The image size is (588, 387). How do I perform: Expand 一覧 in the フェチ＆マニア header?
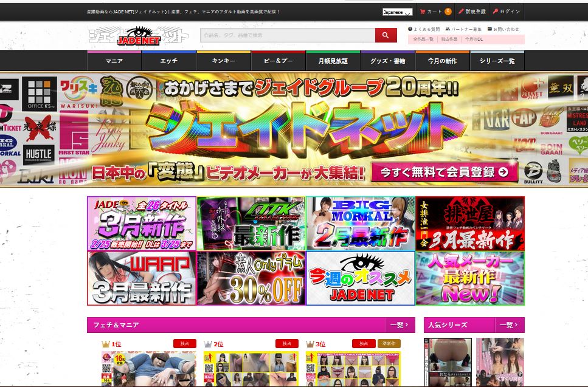(x=399, y=325)
